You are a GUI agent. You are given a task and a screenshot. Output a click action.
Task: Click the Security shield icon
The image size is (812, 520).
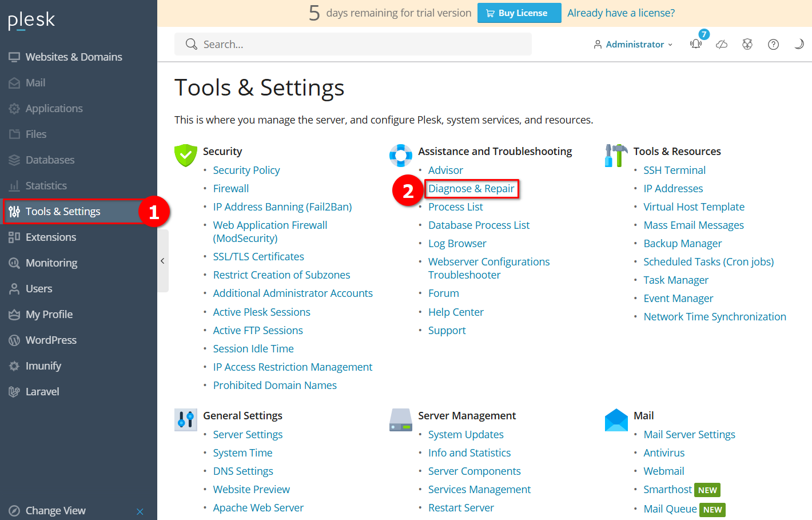[x=186, y=155]
